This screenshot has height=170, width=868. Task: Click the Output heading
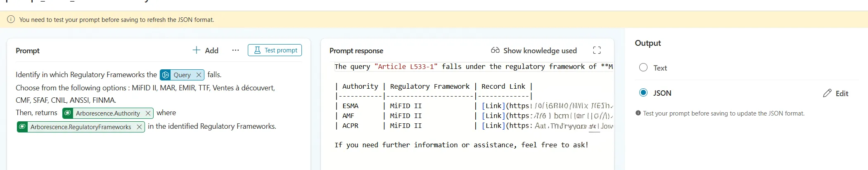647,43
